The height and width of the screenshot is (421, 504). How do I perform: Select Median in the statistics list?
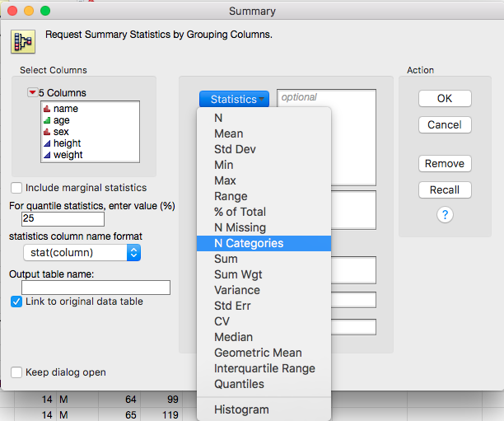[x=233, y=337]
